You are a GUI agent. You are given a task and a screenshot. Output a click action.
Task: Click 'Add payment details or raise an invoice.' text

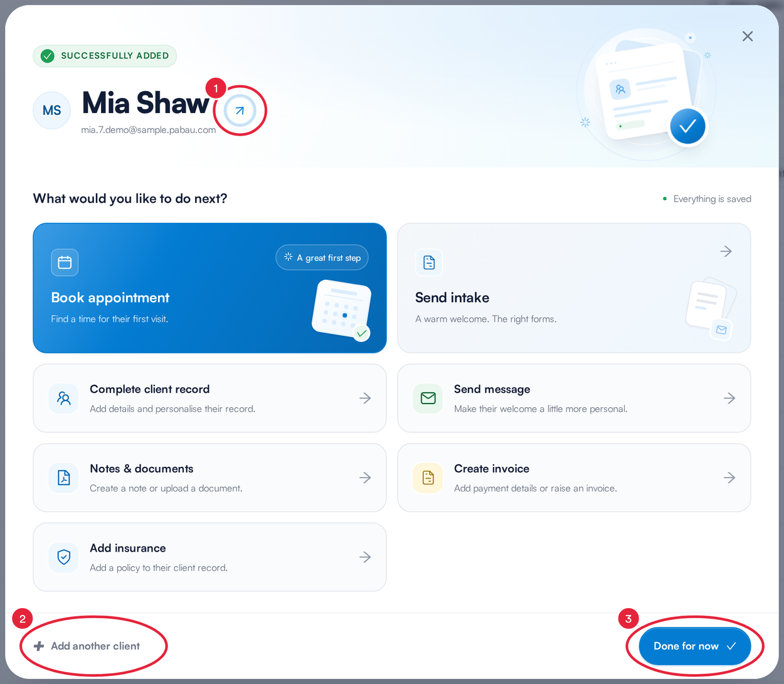[x=536, y=489]
